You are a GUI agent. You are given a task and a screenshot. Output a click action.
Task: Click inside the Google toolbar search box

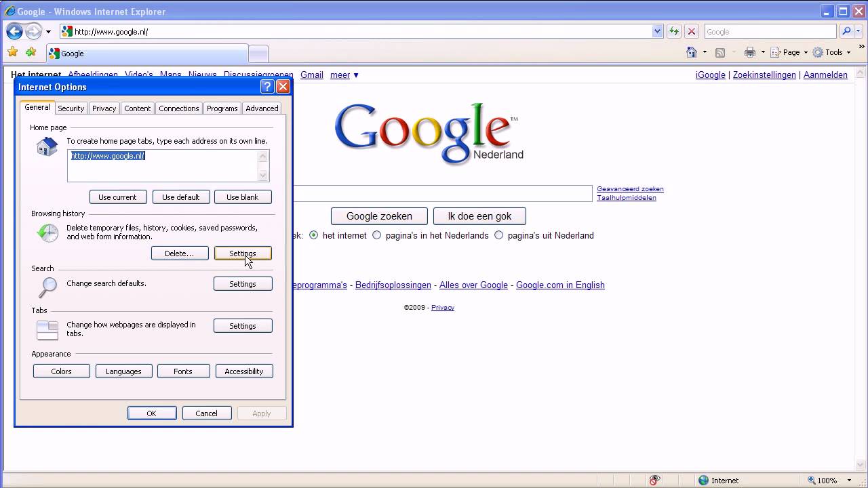pos(770,31)
